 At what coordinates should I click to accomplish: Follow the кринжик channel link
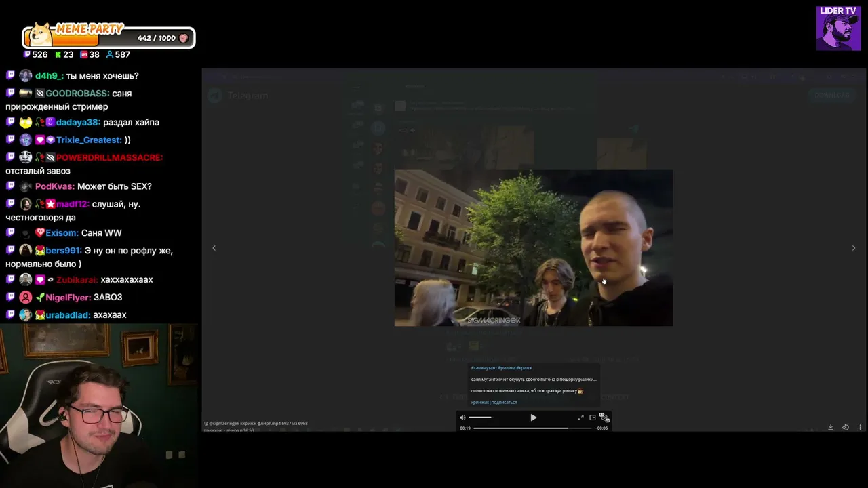(479, 403)
